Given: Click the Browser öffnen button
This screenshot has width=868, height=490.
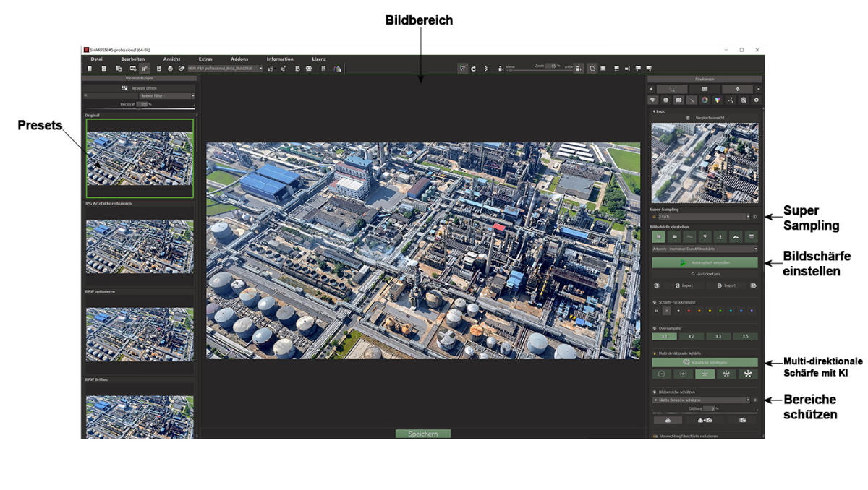Looking at the screenshot, I should point(139,88).
